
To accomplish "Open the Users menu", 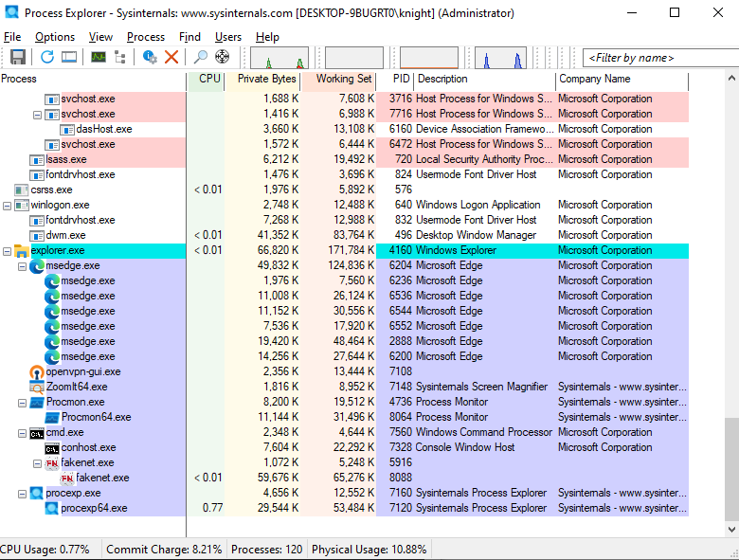I will [228, 37].
